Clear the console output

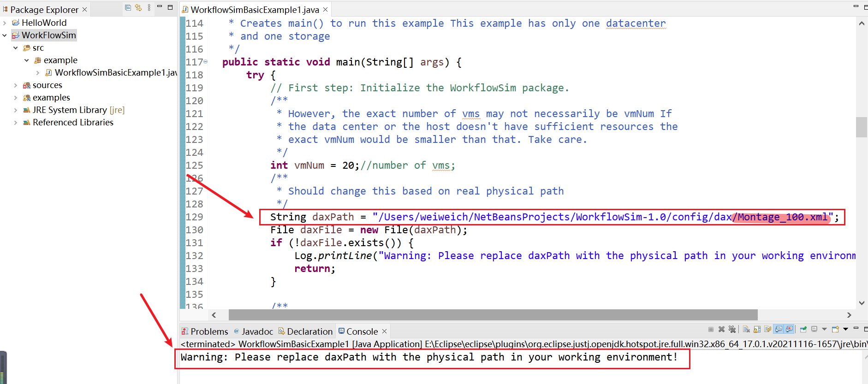746,329
